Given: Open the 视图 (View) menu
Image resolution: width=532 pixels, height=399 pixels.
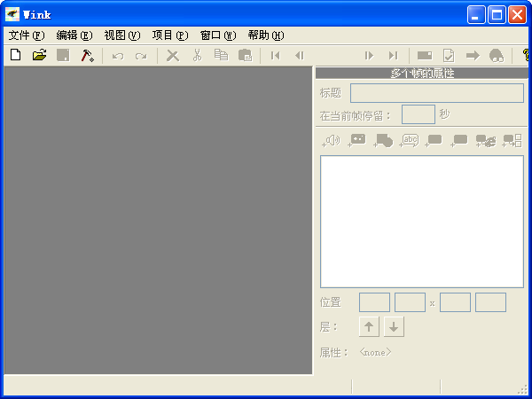Looking at the screenshot, I should (121, 35).
